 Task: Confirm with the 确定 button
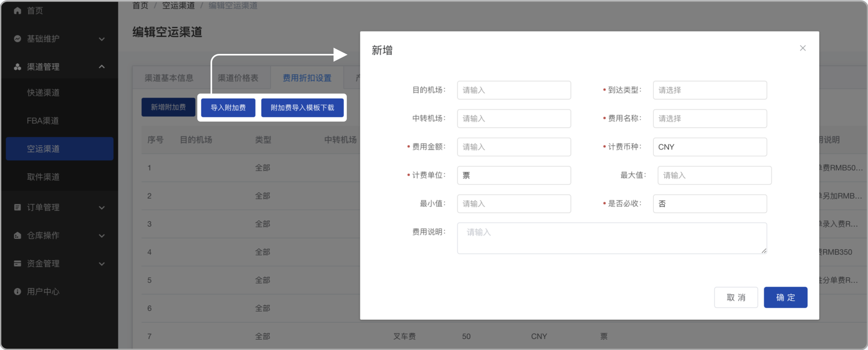785,297
